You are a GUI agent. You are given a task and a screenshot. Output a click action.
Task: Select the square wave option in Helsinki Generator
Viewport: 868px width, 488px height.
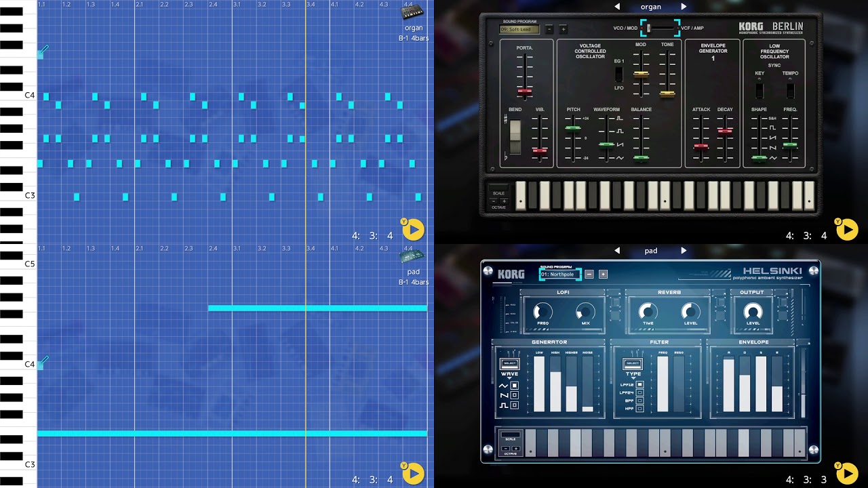click(515, 405)
